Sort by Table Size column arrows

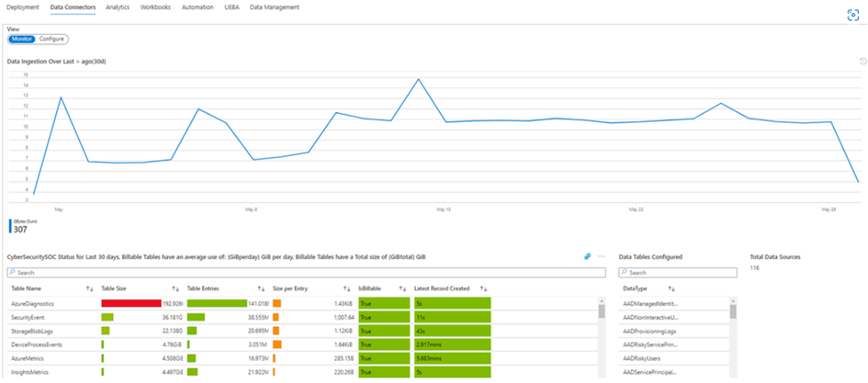click(x=175, y=289)
